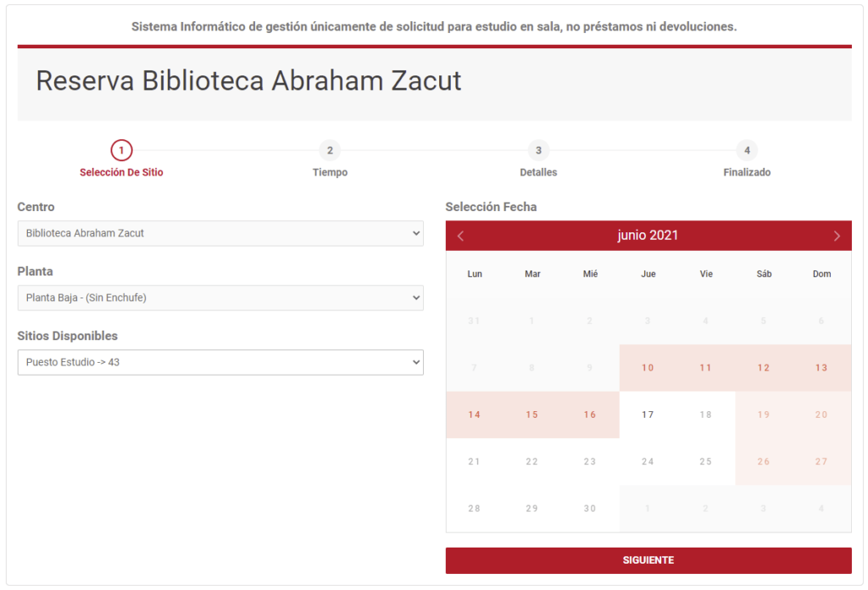Click the Tiempo step label

point(330,172)
